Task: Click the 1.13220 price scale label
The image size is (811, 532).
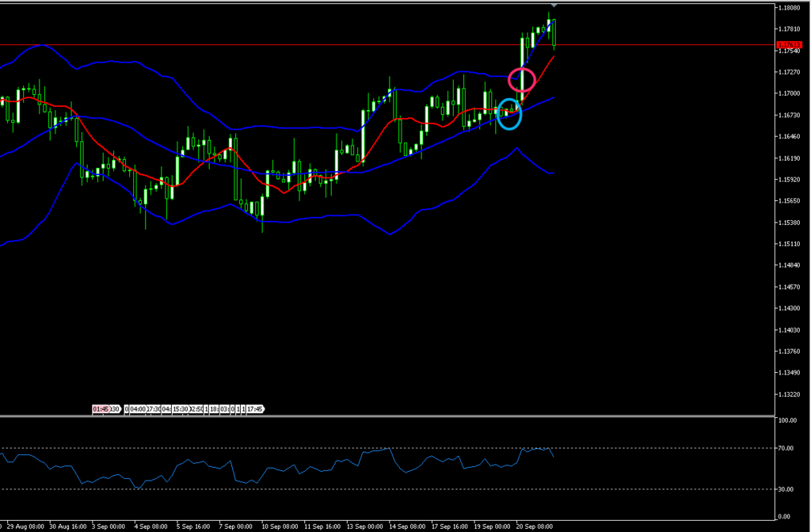Action: coord(790,394)
